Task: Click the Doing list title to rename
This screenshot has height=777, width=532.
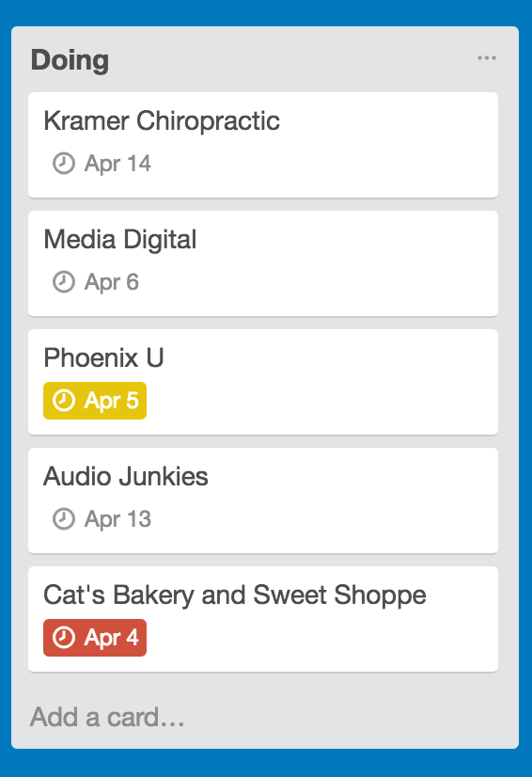Action: pos(70,60)
